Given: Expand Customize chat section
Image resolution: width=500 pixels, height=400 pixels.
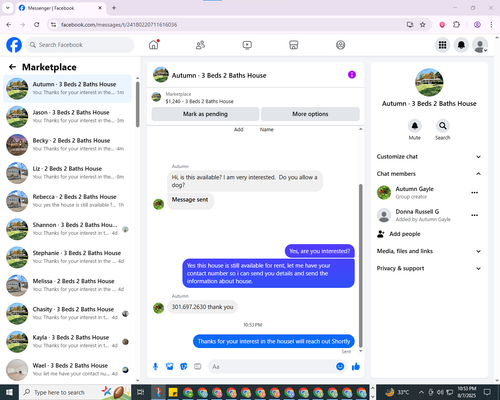Looking at the screenshot, I should tap(429, 157).
